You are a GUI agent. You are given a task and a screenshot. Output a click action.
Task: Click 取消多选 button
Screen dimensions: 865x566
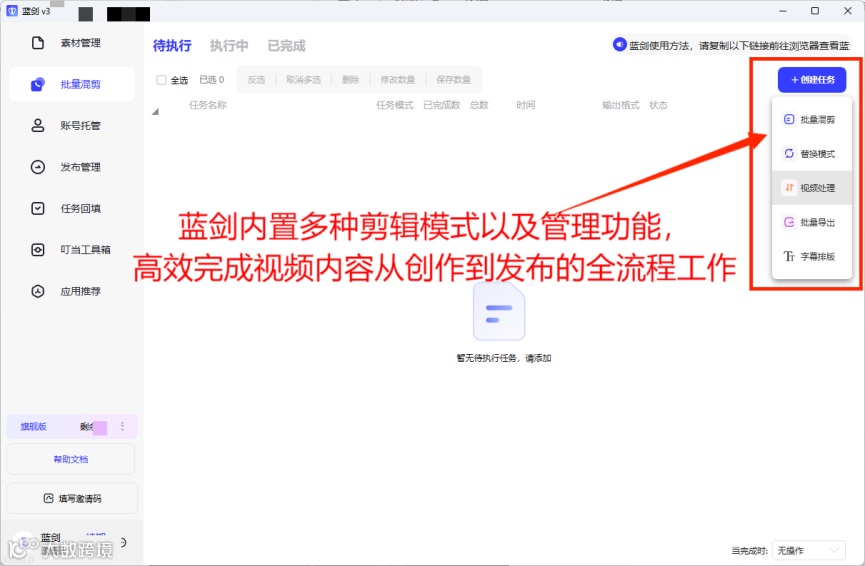303,80
